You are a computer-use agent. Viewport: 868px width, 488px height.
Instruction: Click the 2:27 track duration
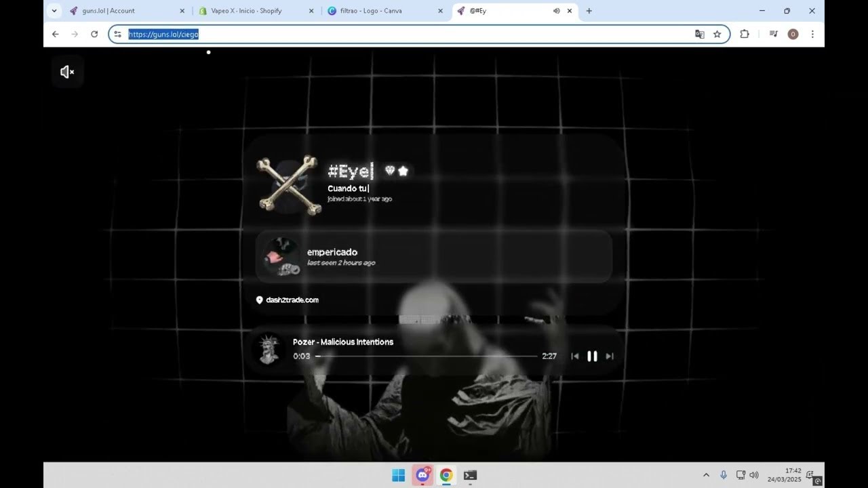(549, 356)
